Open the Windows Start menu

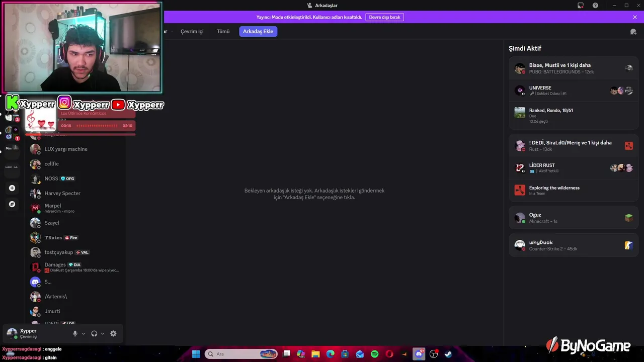tap(196, 354)
